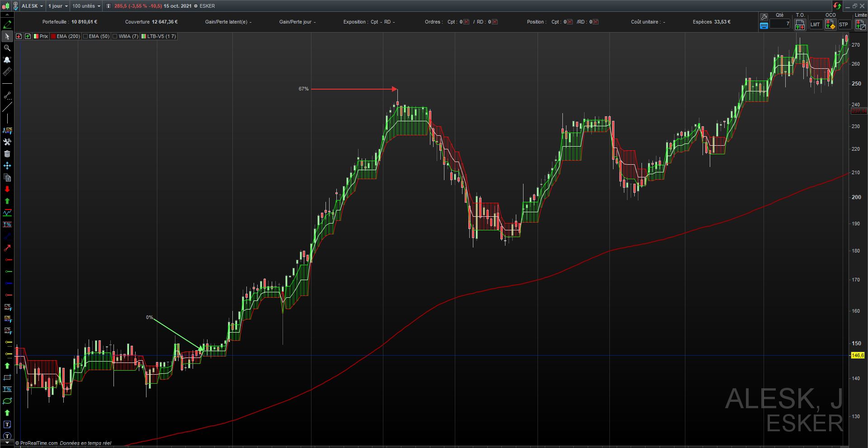Open the crossed wrench tools icon
The width and height of the screenshot is (868, 448).
7,142
